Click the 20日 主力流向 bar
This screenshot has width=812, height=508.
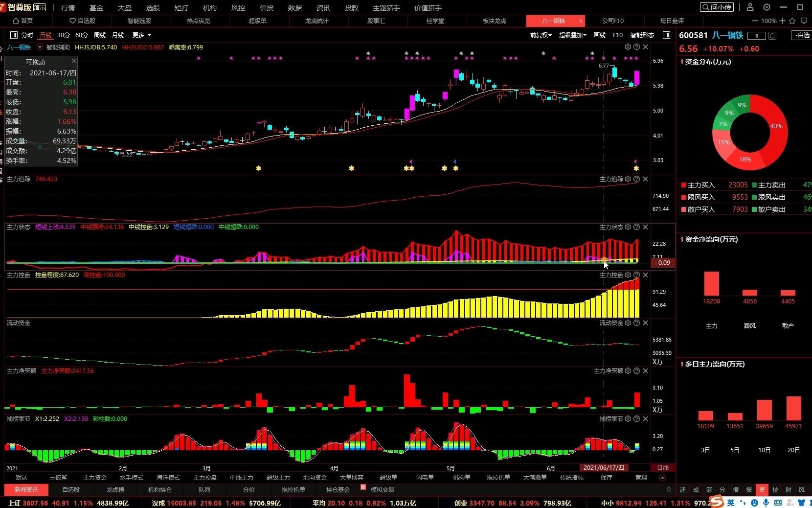(793, 408)
